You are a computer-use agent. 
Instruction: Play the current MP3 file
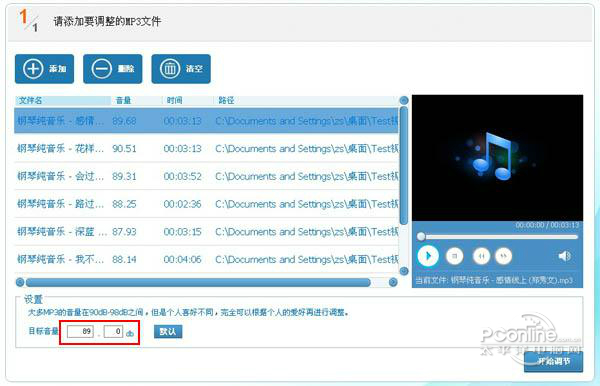click(428, 256)
